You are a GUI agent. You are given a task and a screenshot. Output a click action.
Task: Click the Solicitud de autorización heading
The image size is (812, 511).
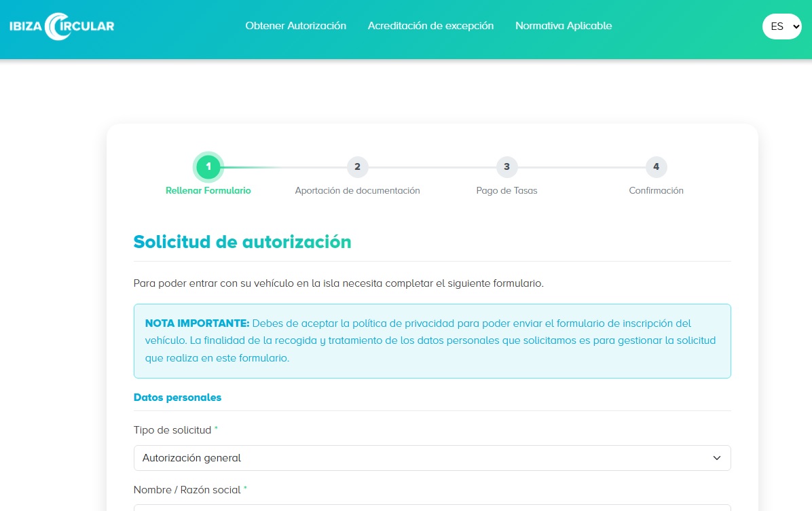(242, 242)
